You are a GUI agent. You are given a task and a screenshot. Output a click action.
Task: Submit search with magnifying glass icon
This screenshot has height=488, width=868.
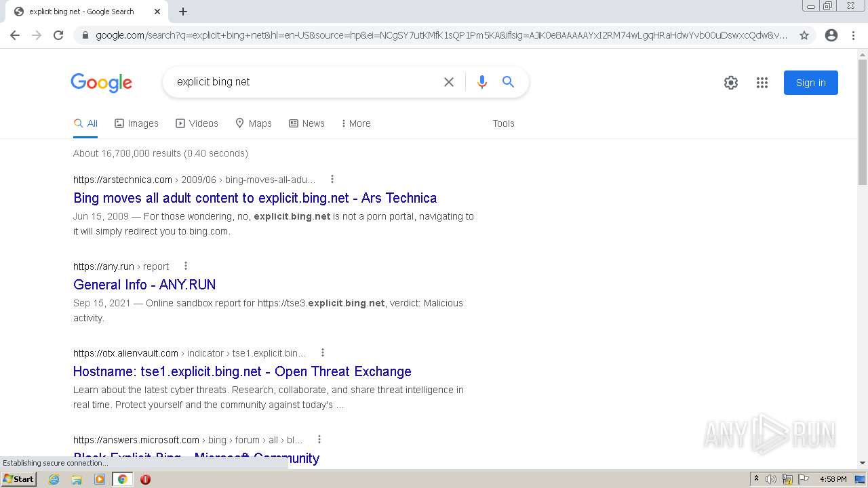[508, 82]
